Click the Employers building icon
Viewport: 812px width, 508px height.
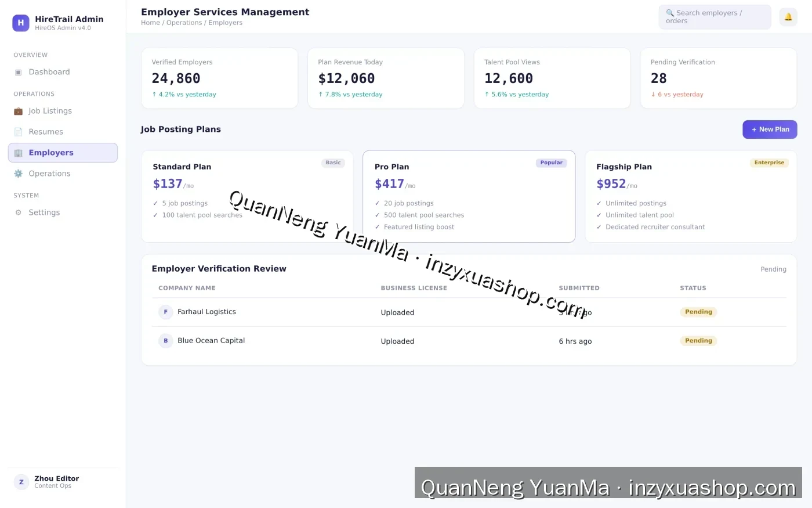[x=18, y=153]
